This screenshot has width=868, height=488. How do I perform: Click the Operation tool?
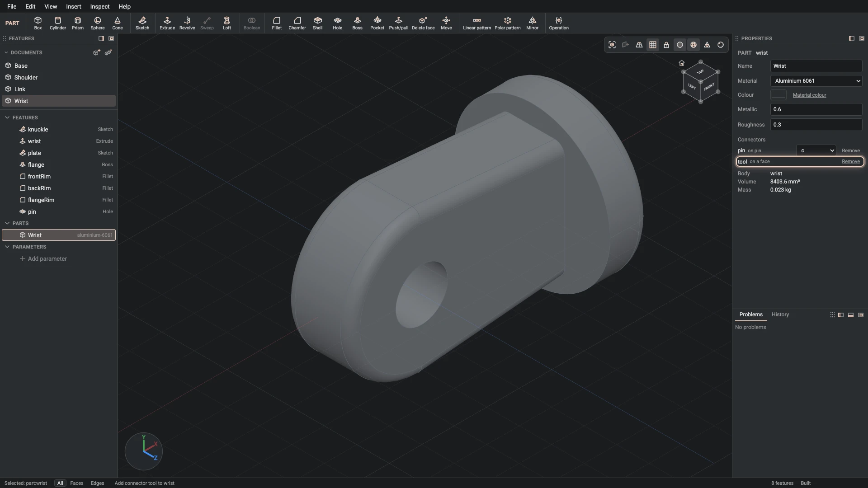[559, 23]
